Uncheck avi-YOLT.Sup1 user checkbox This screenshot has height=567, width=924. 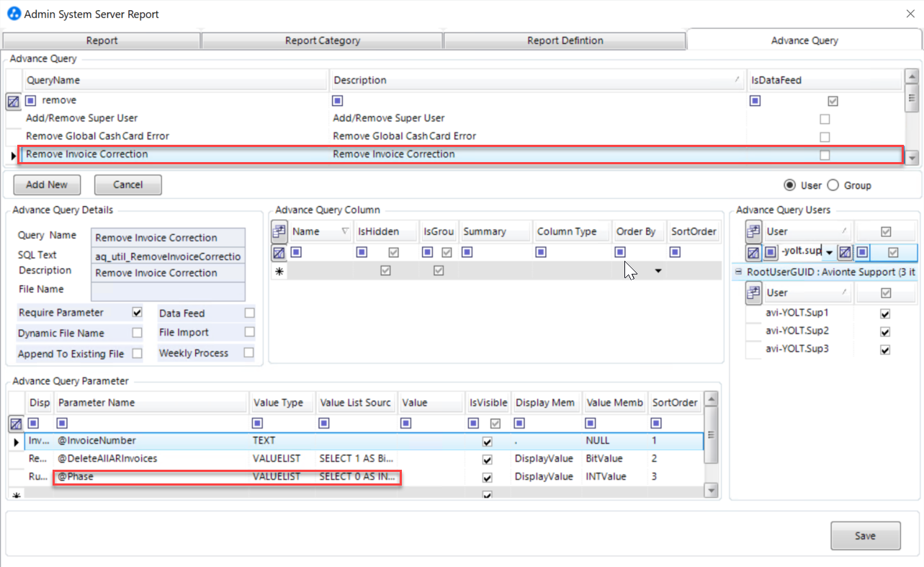click(x=885, y=314)
